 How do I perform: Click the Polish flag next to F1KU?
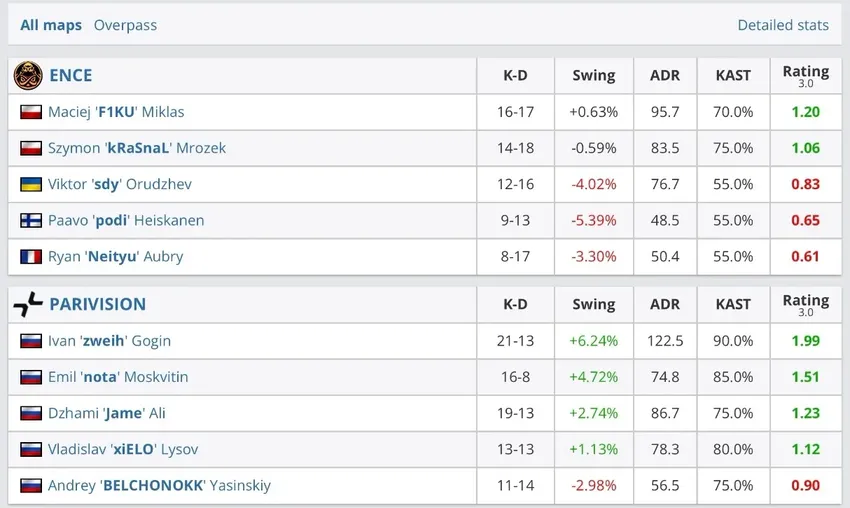pos(31,112)
